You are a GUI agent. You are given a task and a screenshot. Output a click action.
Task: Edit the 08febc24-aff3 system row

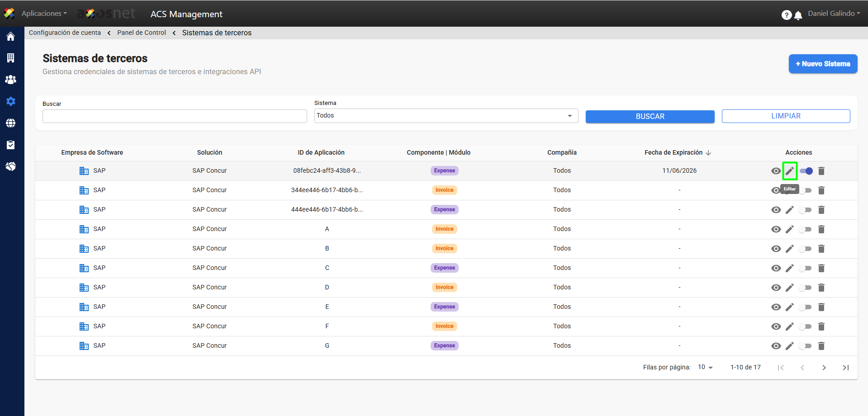(x=790, y=171)
